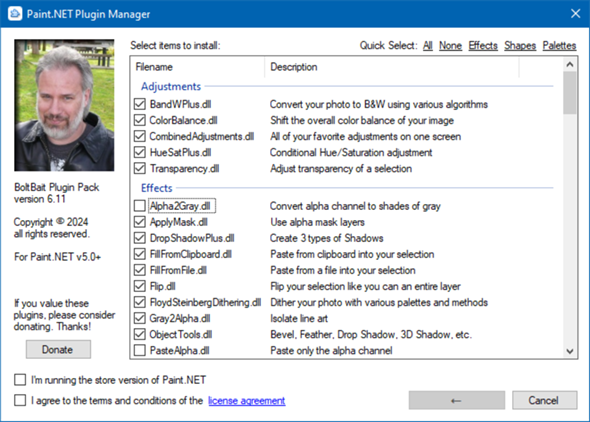This screenshot has width=590, height=422.
Task: Toggle the Transparency.dll checkbox
Action: [140, 168]
